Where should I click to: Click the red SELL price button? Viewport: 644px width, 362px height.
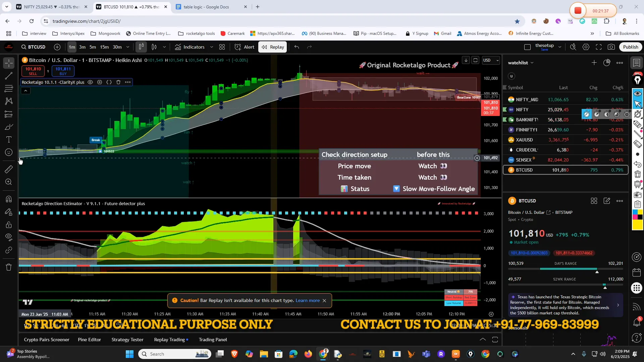[x=33, y=71]
